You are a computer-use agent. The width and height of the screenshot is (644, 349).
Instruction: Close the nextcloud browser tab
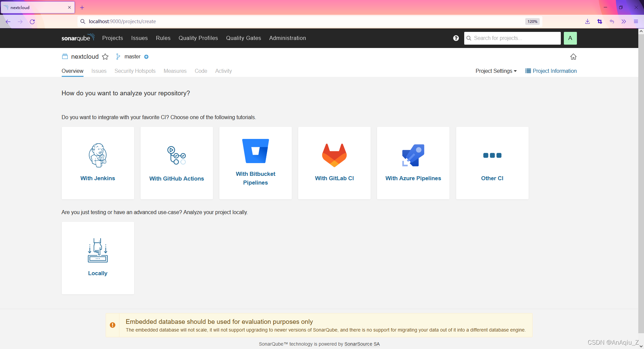tap(69, 7)
